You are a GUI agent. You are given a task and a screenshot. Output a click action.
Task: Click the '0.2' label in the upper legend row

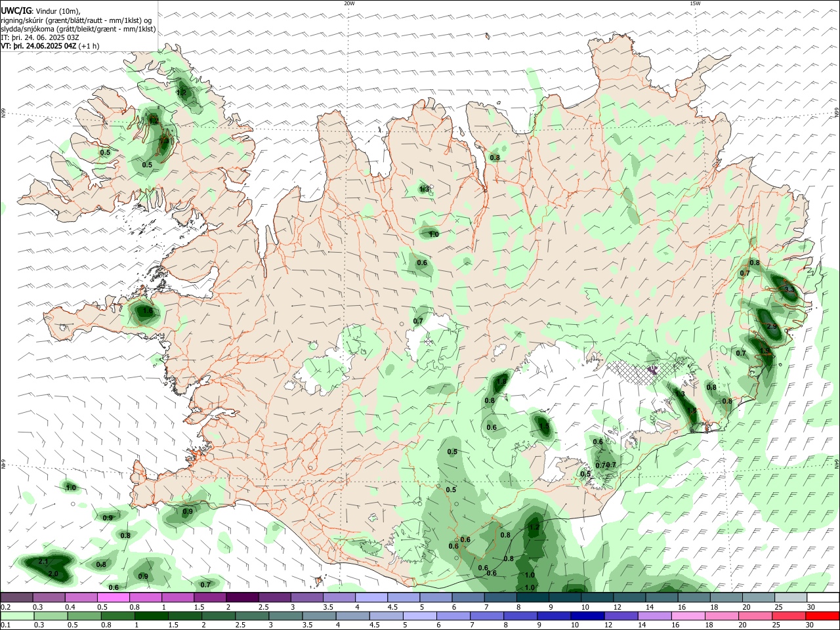pyautogui.click(x=6, y=607)
